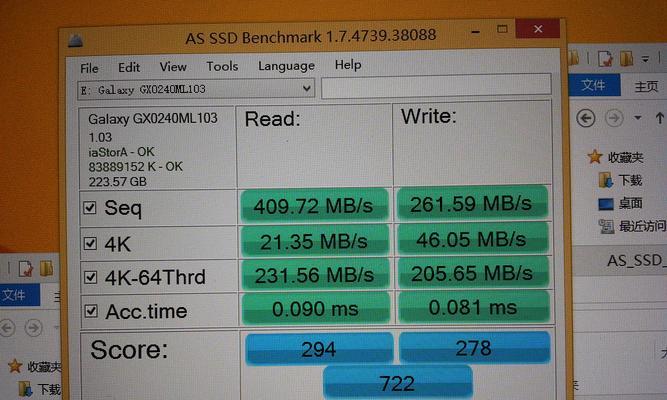Open recent locations dropdown in right Explorer
The image size is (667, 400).
[x=637, y=117]
